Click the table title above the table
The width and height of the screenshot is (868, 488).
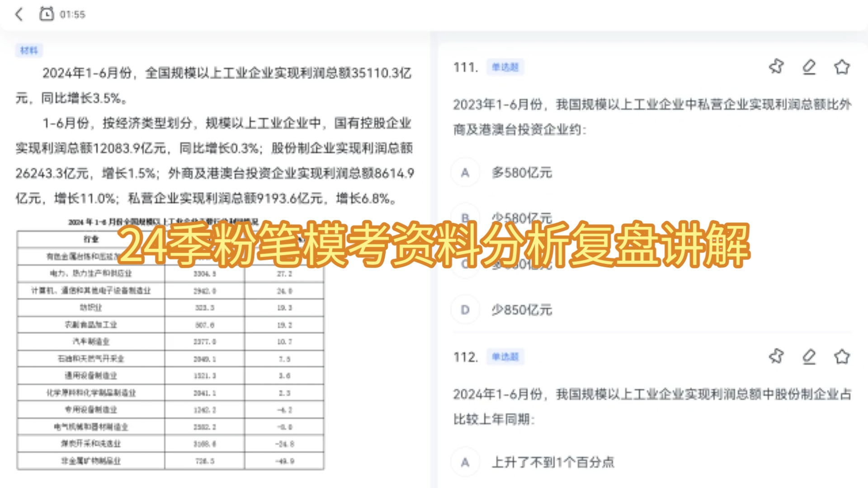pos(163,222)
